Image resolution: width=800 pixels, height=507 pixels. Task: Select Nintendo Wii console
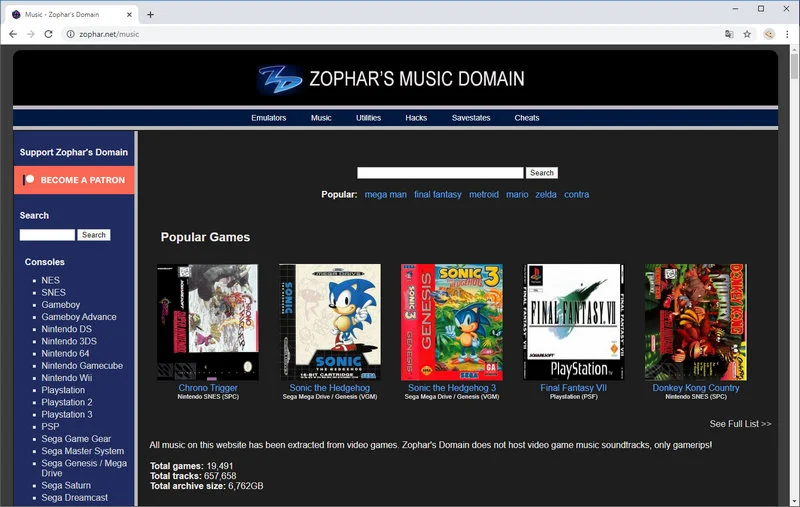(x=67, y=378)
